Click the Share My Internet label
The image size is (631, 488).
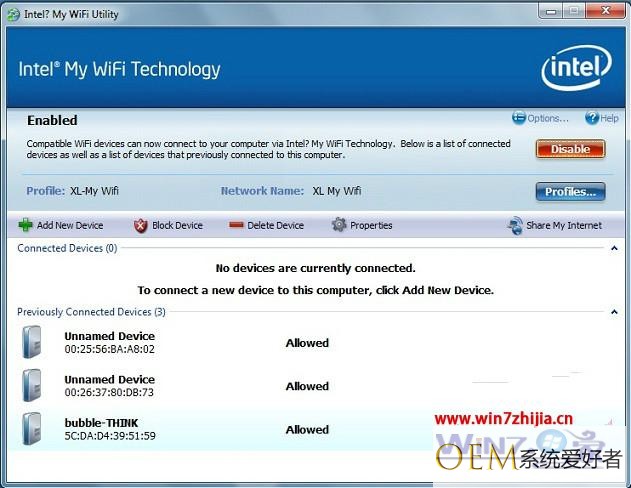(564, 225)
